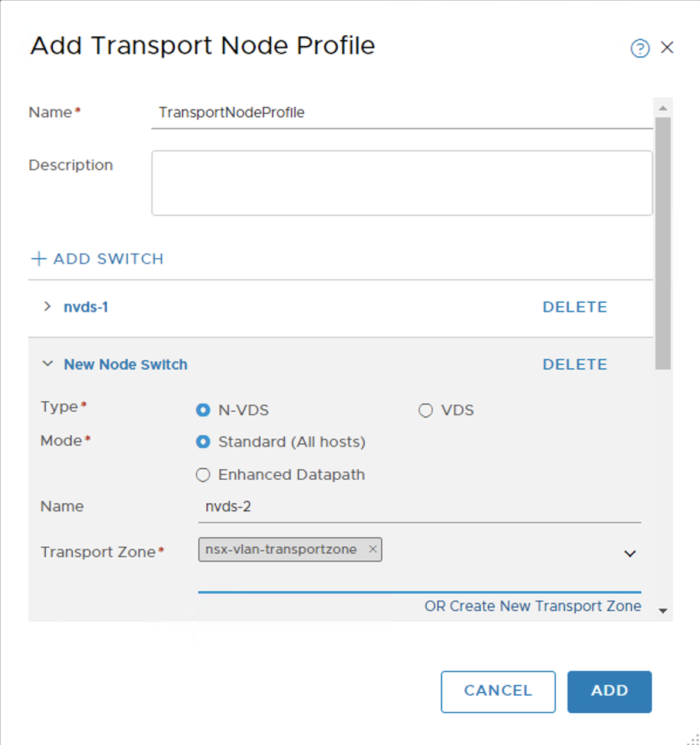The width and height of the screenshot is (700, 745).
Task: Click the help icon on the dialog
Action: [640, 49]
